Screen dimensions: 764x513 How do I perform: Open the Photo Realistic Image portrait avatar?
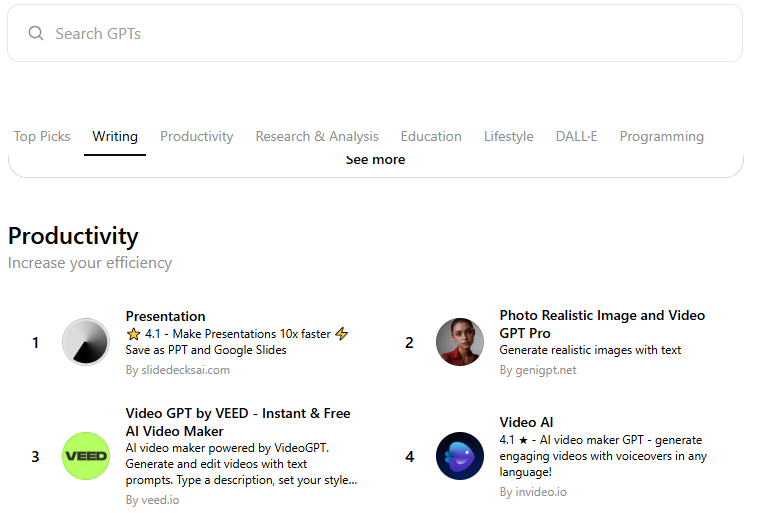(x=460, y=342)
